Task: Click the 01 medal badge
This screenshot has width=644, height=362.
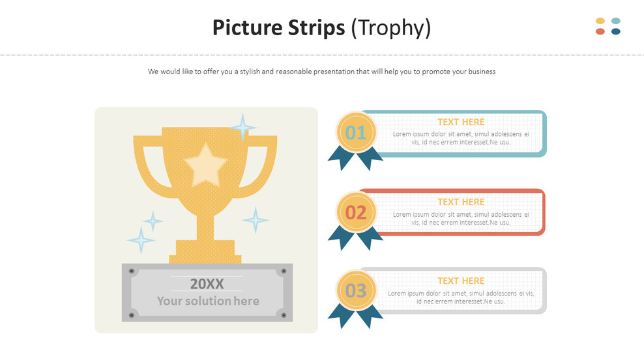Action: point(356,133)
